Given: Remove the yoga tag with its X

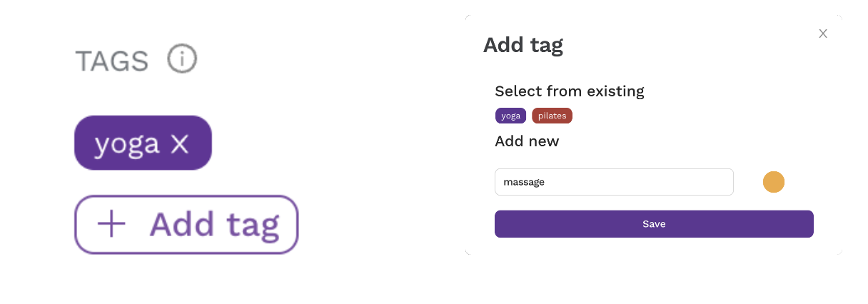Looking at the screenshot, I should (180, 145).
